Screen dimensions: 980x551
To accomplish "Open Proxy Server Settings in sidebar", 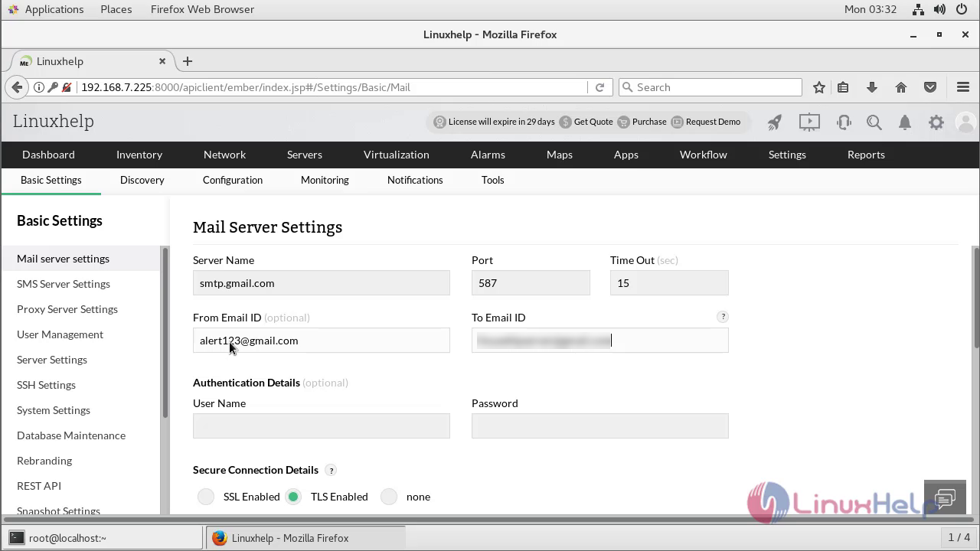I will 67,309.
